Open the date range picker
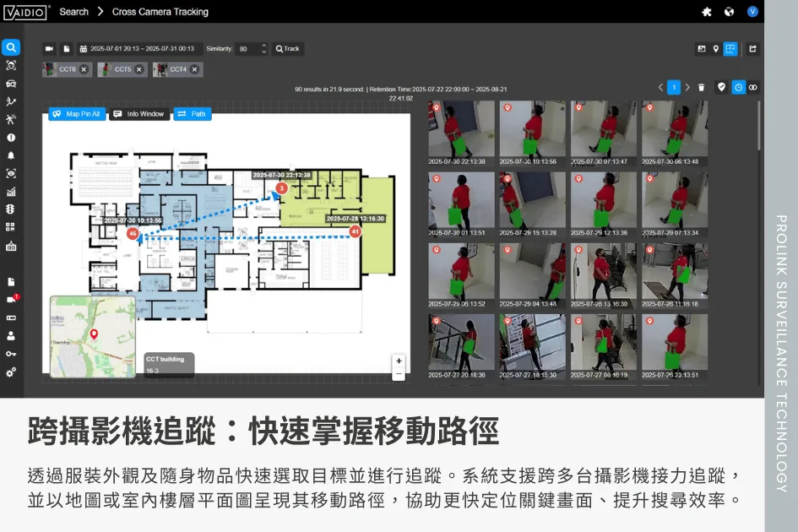The image size is (798, 532). (138, 49)
